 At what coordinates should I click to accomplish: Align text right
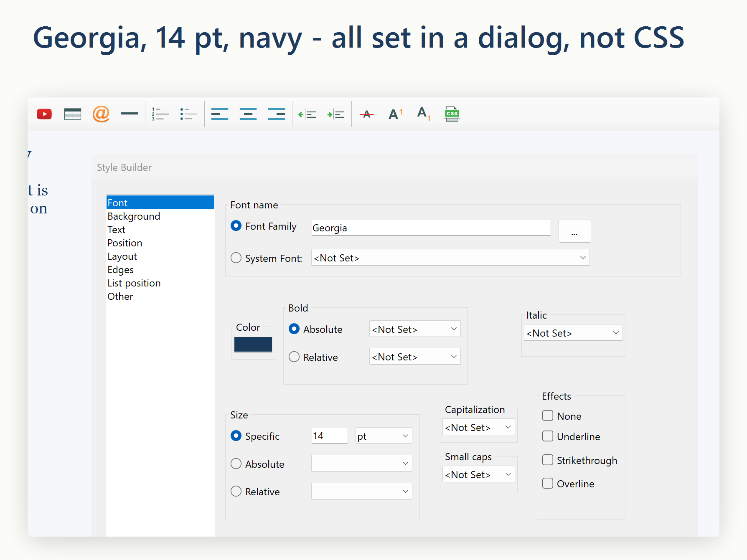coord(277,114)
